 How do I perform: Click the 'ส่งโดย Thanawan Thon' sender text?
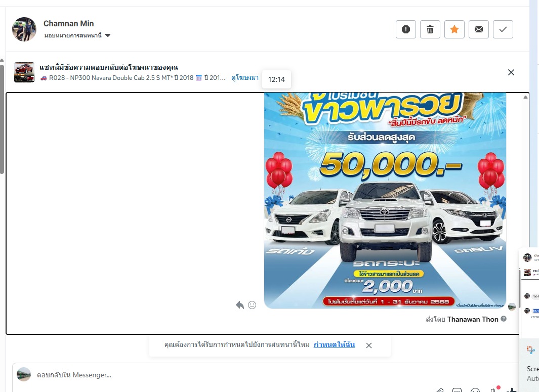462,319
